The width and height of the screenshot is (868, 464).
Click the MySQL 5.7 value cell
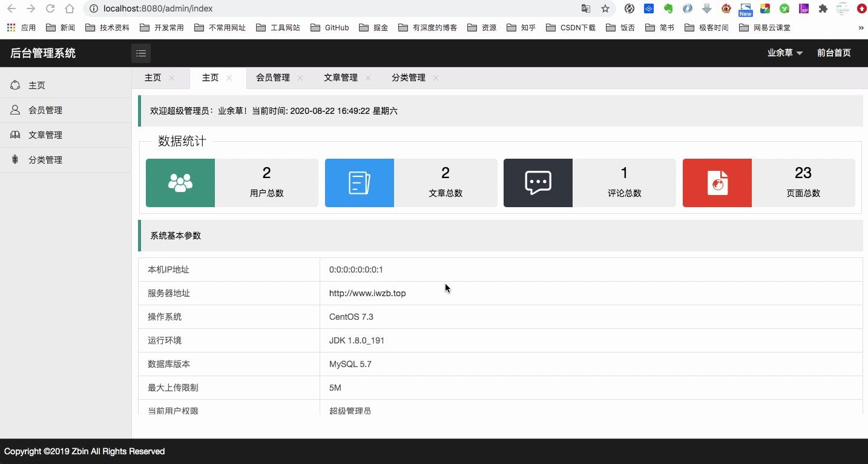coord(591,364)
